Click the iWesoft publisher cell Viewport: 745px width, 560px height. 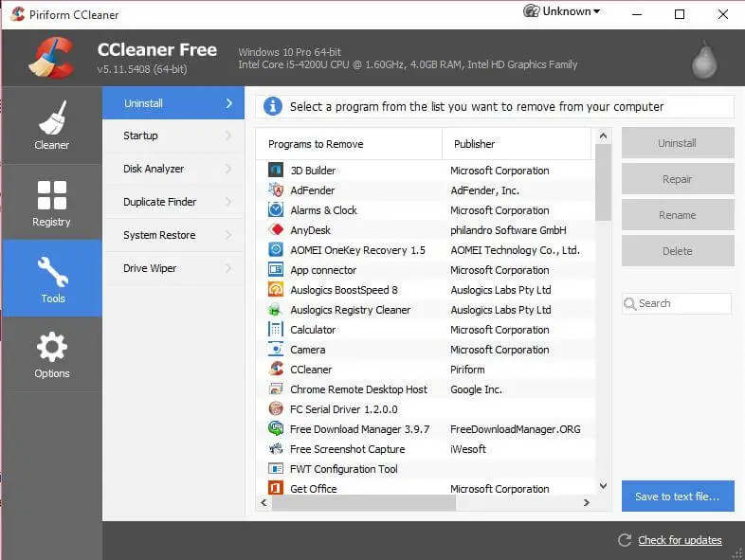[x=468, y=449]
